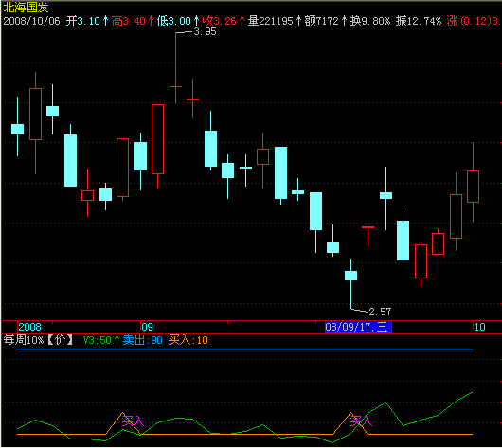502x448 pixels.
Task: Click the 10 month marker on time axis
Action: [x=480, y=327]
